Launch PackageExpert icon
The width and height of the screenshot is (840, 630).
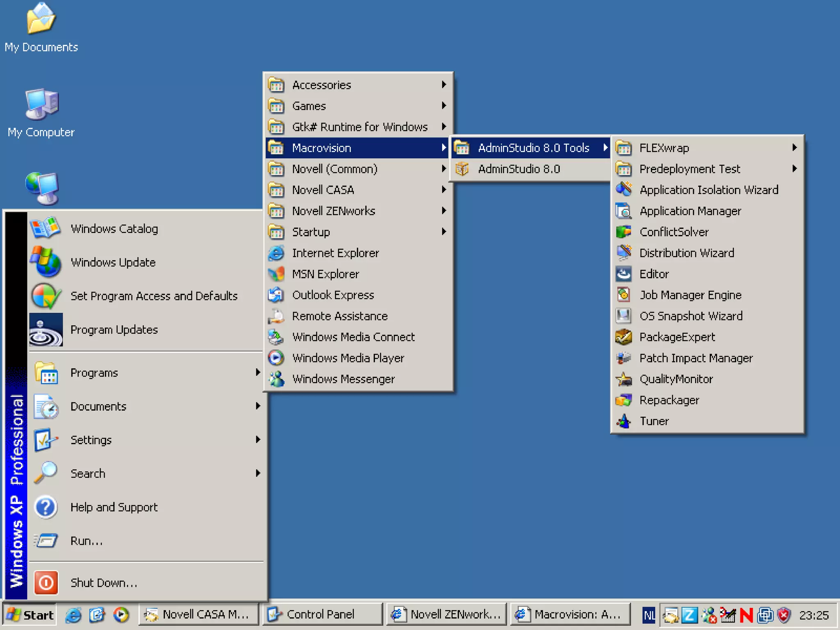click(x=624, y=337)
